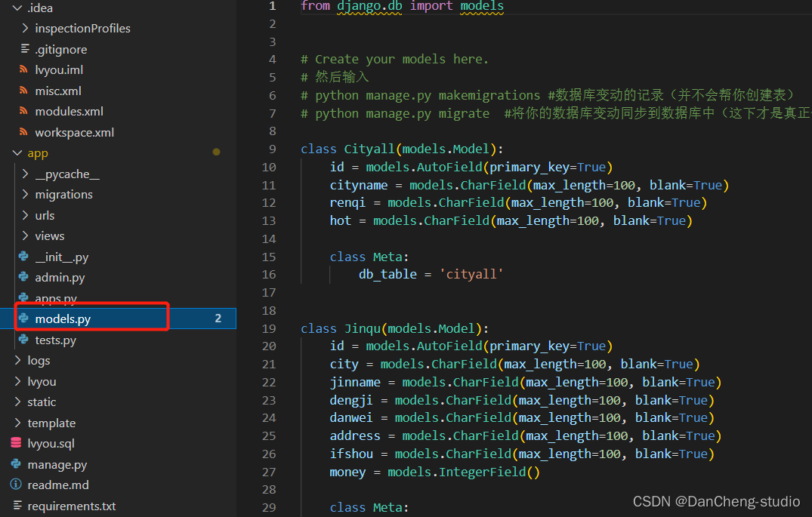Open tests.py in the explorer
Image resolution: width=812 pixels, height=517 pixels.
55,340
